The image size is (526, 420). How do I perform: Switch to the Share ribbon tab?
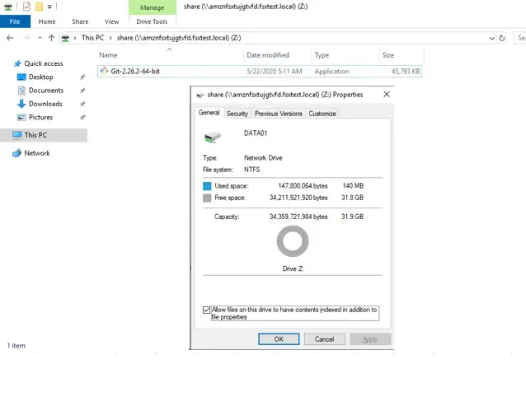pyautogui.click(x=80, y=21)
